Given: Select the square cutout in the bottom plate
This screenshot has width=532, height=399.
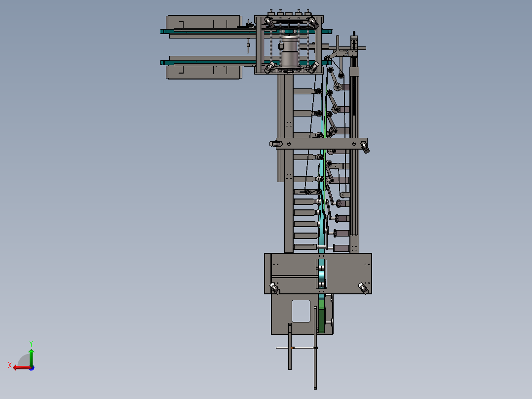Looking at the screenshot, I should (x=301, y=311).
